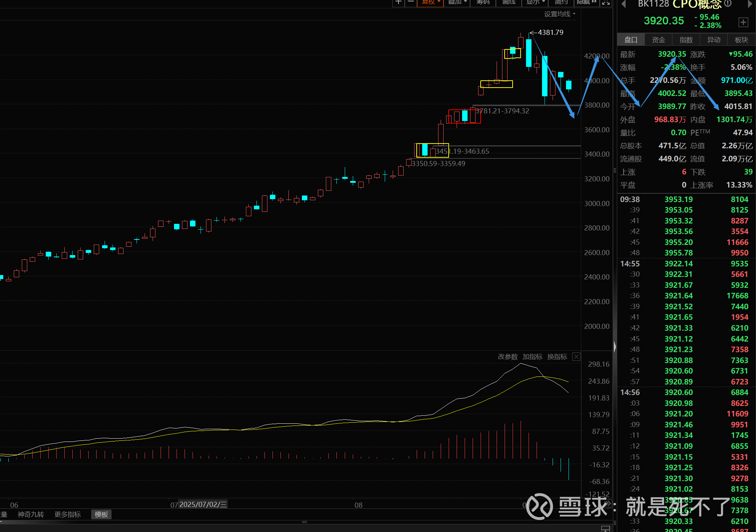756x532 pixels.
Task: Click the horizontal panel divider grip at bottom
Action: click(304, 522)
